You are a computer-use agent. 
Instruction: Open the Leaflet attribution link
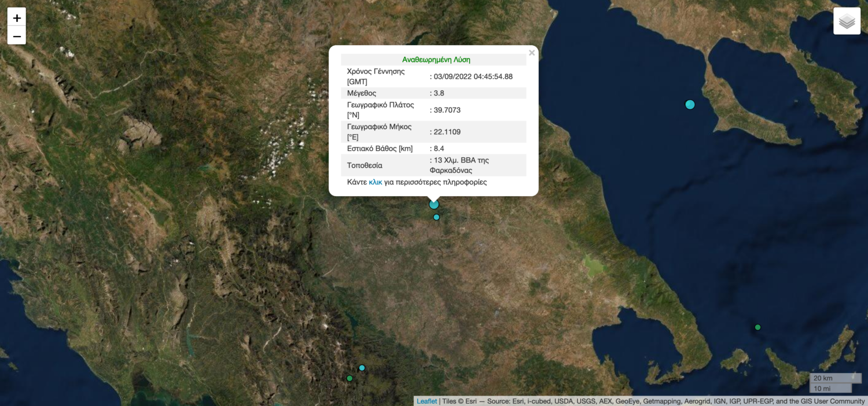point(426,401)
